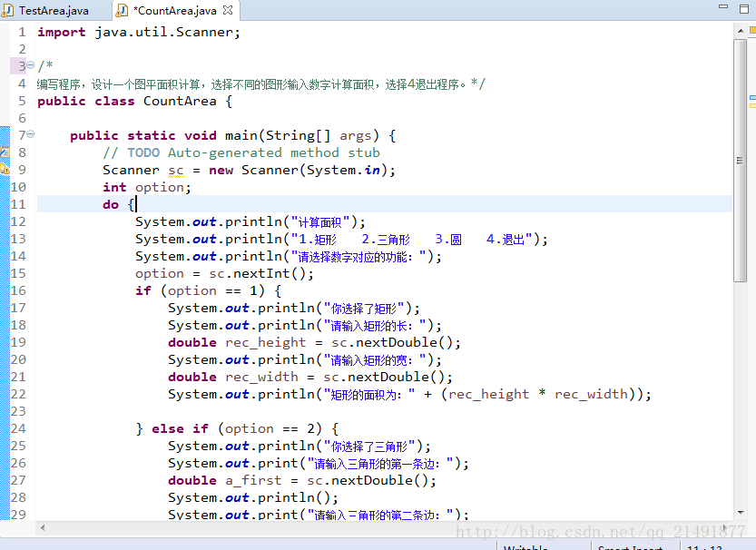The height and width of the screenshot is (550, 756).
Task: Click line number 16 in the gutter
Action: (18, 290)
